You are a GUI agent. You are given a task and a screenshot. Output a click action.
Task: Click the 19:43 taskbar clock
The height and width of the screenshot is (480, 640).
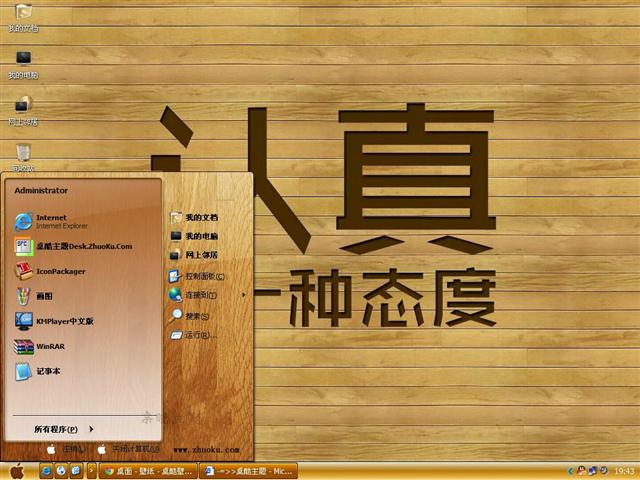(x=624, y=471)
